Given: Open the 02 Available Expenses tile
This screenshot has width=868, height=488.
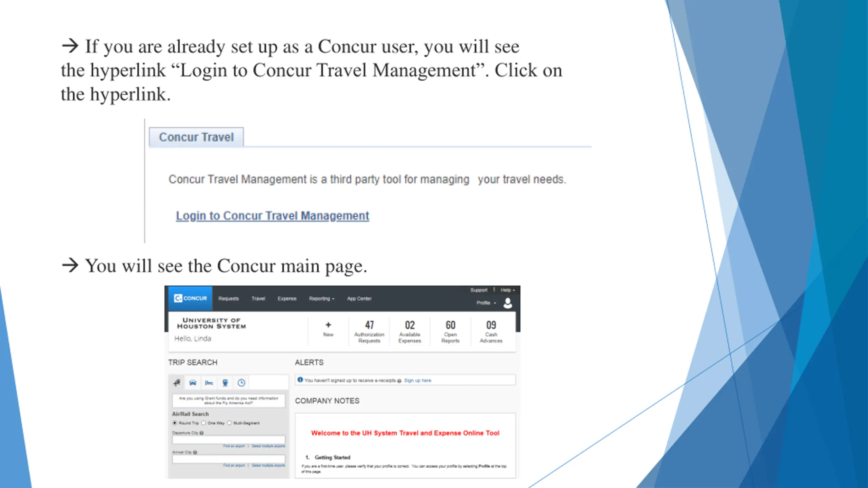Looking at the screenshot, I should 410,332.
